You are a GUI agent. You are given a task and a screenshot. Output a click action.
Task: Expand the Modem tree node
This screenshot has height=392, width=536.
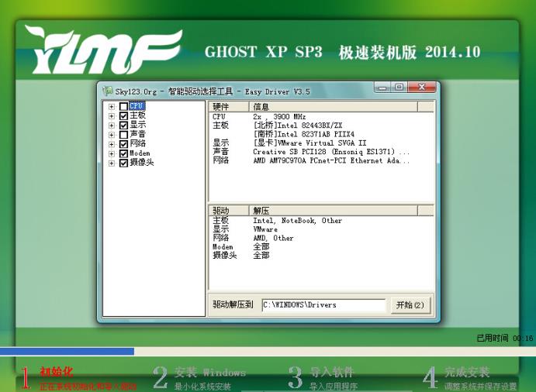[112, 153]
